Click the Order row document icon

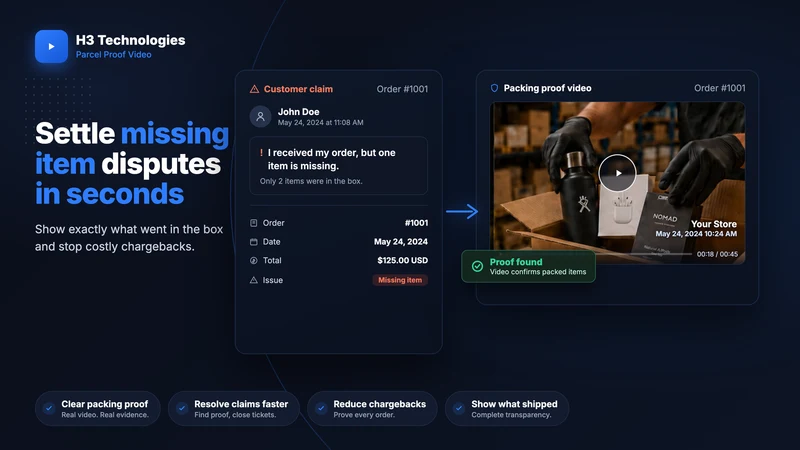[254, 223]
